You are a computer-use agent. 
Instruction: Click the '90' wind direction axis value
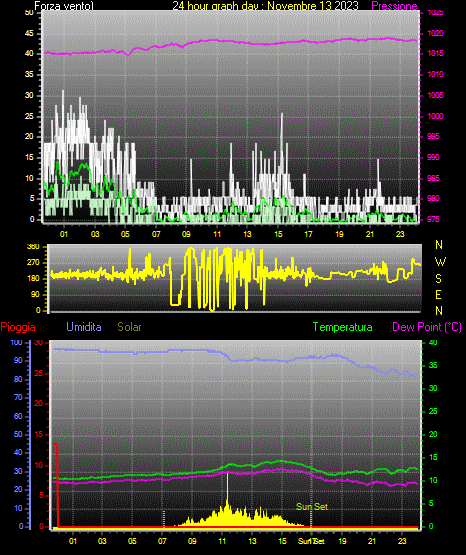(35, 294)
